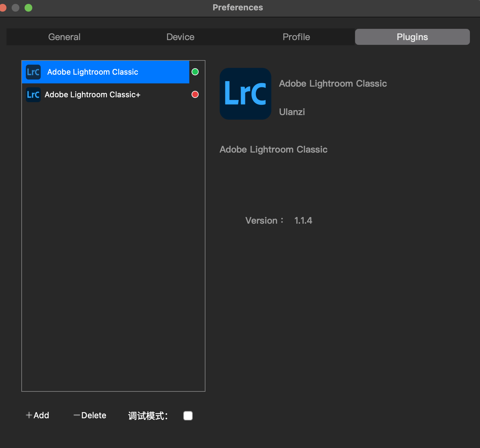The width and height of the screenshot is (480, 448).
Task: Add a new plugin
Action: coord(37,415)
